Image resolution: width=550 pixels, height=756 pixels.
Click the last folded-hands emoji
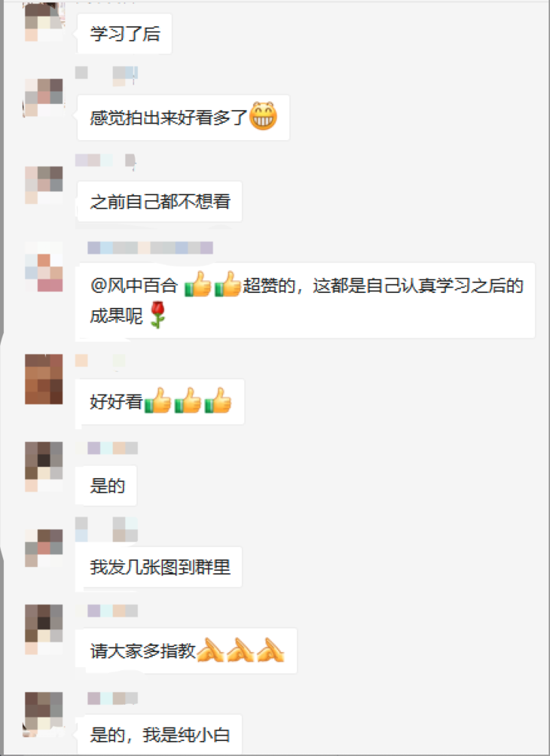pyautogui.click(x=270, y=649)
